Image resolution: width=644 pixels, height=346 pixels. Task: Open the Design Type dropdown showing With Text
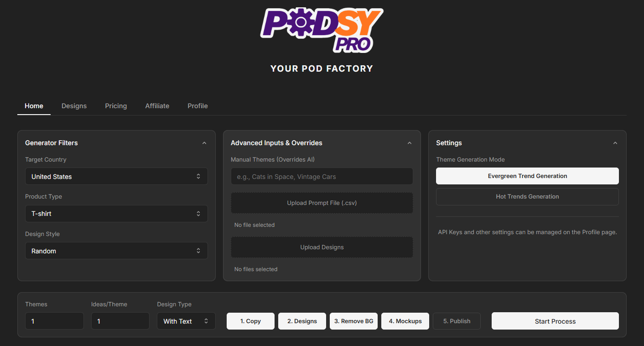coord(186,321)
